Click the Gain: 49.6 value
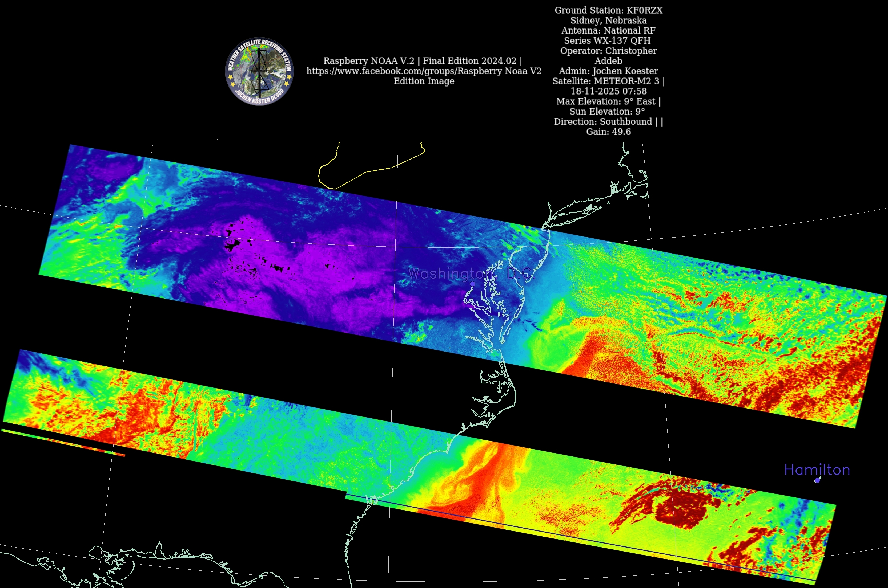Screen dimensions: 888x588 pyautogui.click(x=608, y=132)
